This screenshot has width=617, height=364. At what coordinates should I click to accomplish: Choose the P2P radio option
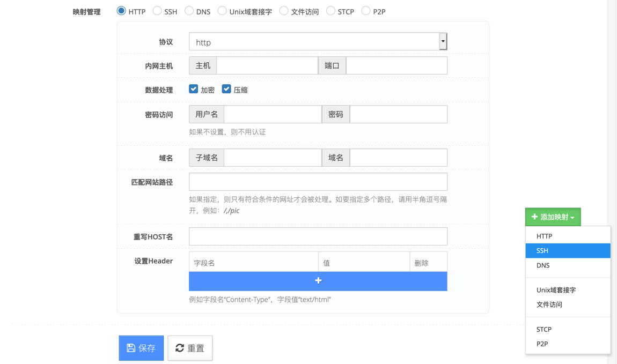click(x=365, y=10)
